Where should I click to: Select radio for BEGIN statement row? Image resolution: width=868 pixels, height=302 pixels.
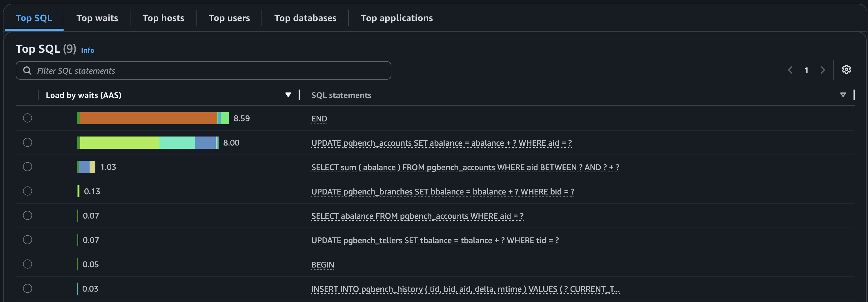tap(28, 264)
